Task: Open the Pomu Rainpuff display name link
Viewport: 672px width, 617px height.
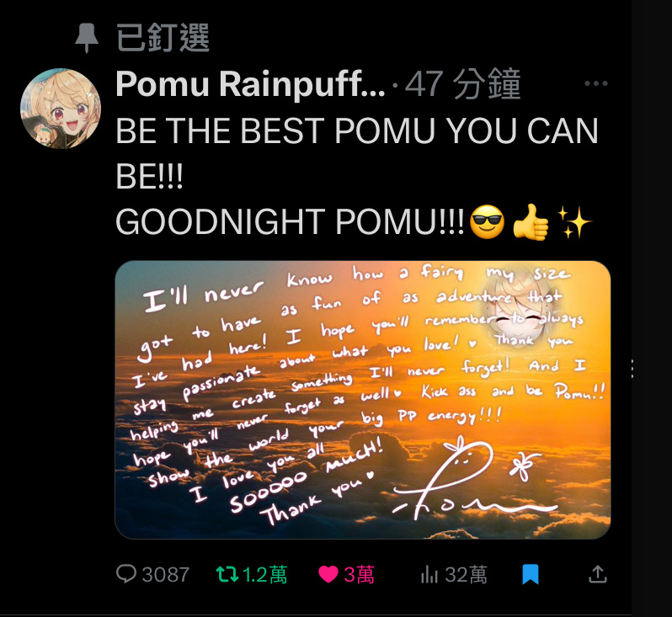Action: [x=250, y=84]
